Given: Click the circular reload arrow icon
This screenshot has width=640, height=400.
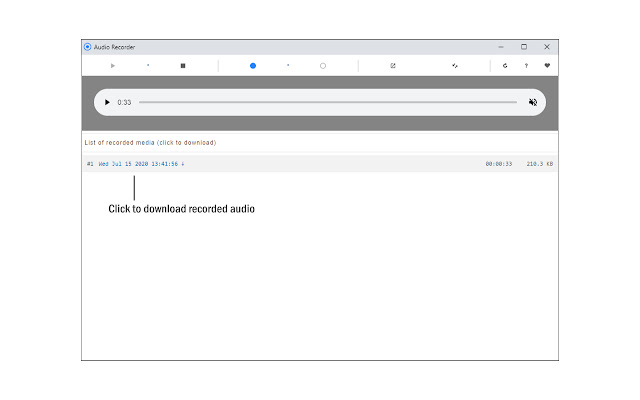Looking at the screenshot, I should tap(505, 66).
